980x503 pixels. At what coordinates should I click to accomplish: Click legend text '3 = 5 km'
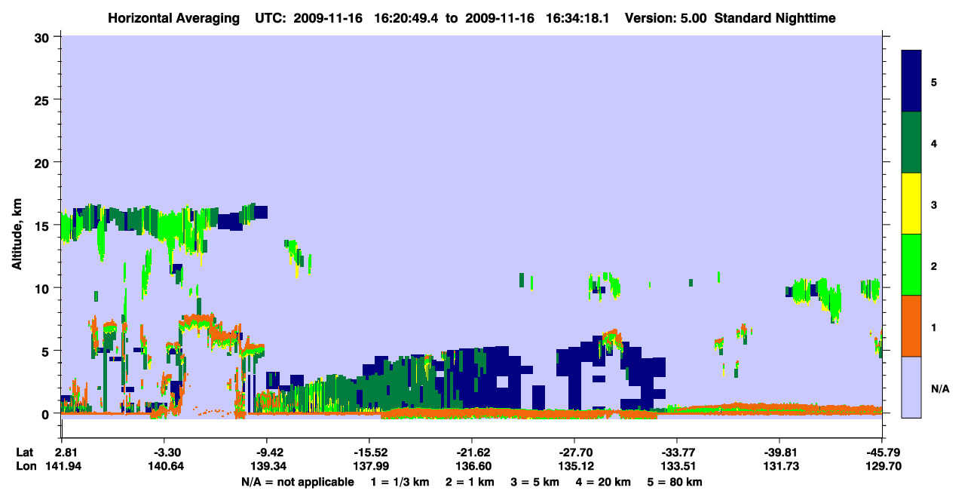tap(535, 482)
